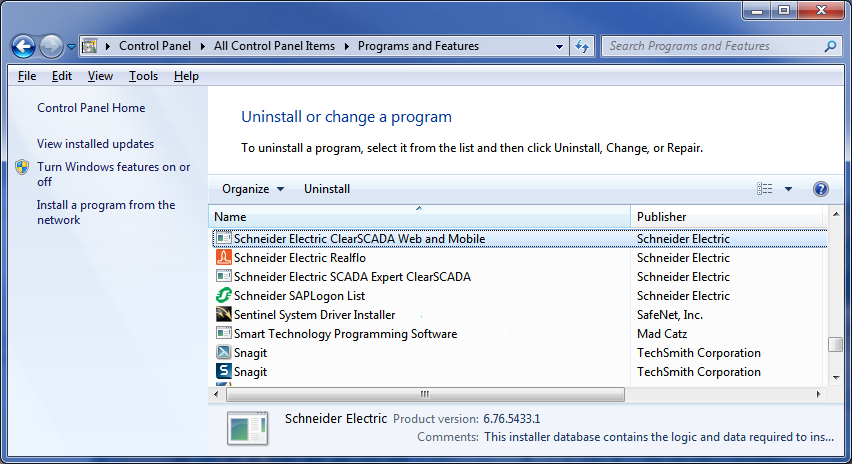Viewport: 852px width, 464px height.
Task: Open the View menu
Action: coord(101,76)
